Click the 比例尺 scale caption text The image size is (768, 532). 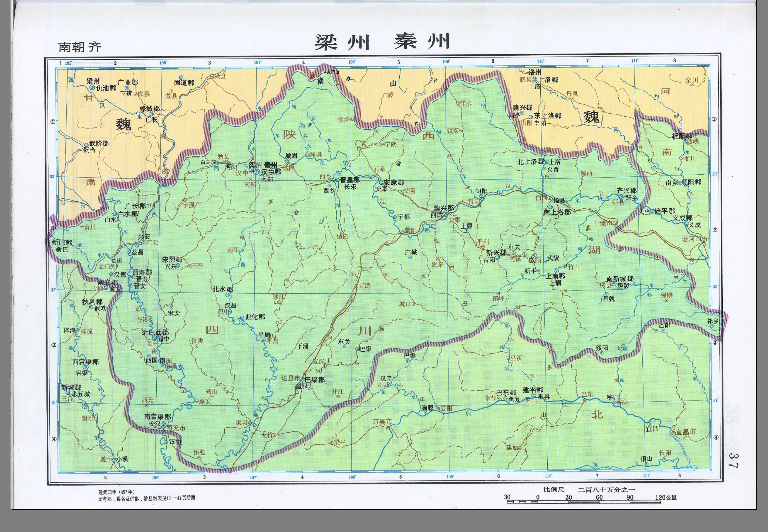pyautogui.click(x=554, y=489)
